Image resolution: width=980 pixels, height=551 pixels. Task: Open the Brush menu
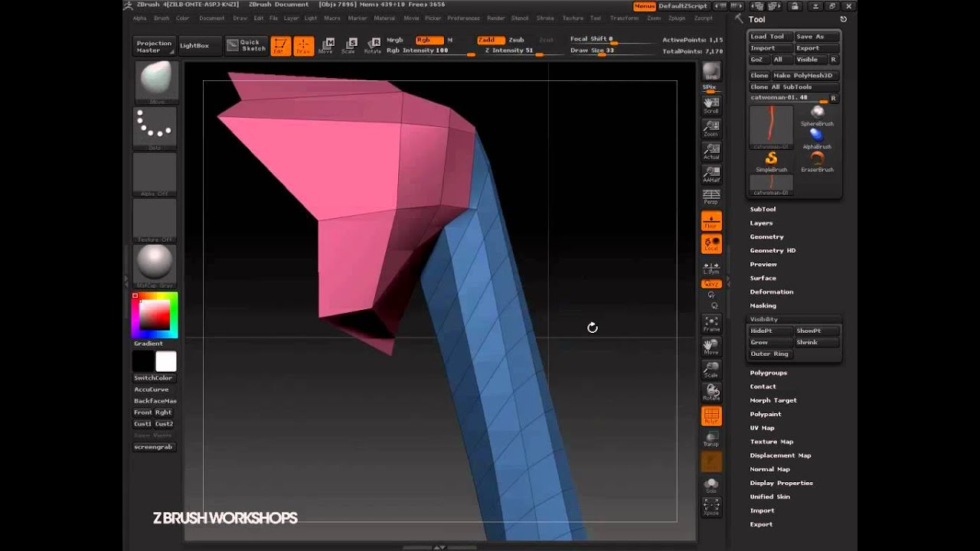coord(162,18)
